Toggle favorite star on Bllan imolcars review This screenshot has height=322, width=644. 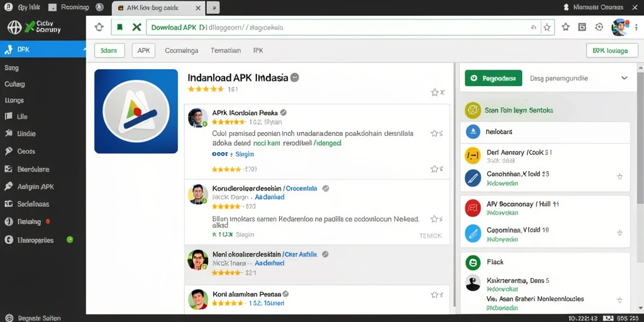click(x=434, y=218)
